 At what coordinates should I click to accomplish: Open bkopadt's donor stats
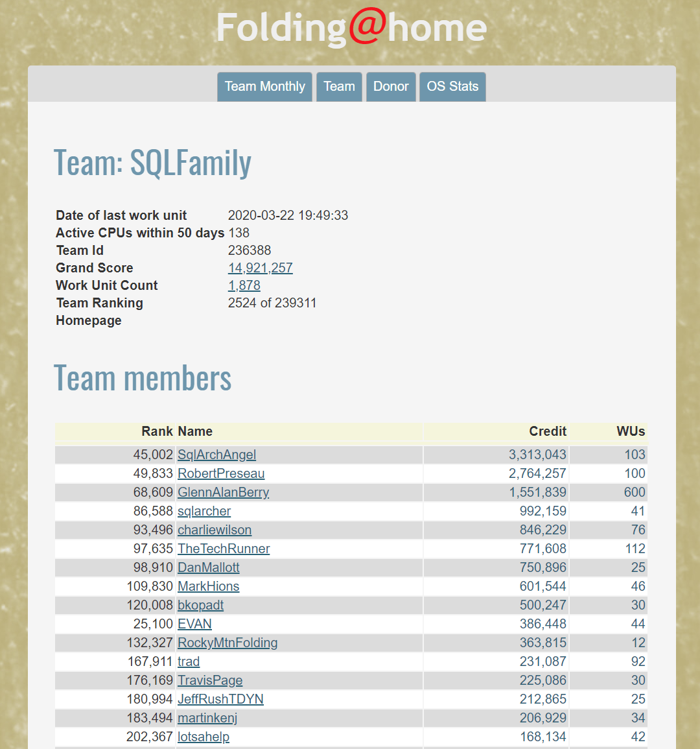pos(200,604)
